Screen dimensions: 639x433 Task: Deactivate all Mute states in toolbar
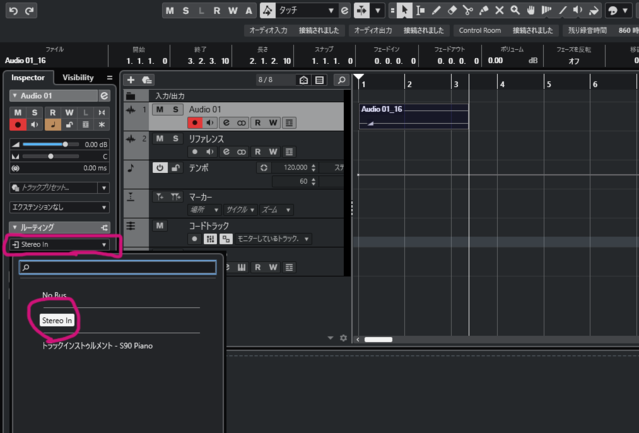click(170, 11)
